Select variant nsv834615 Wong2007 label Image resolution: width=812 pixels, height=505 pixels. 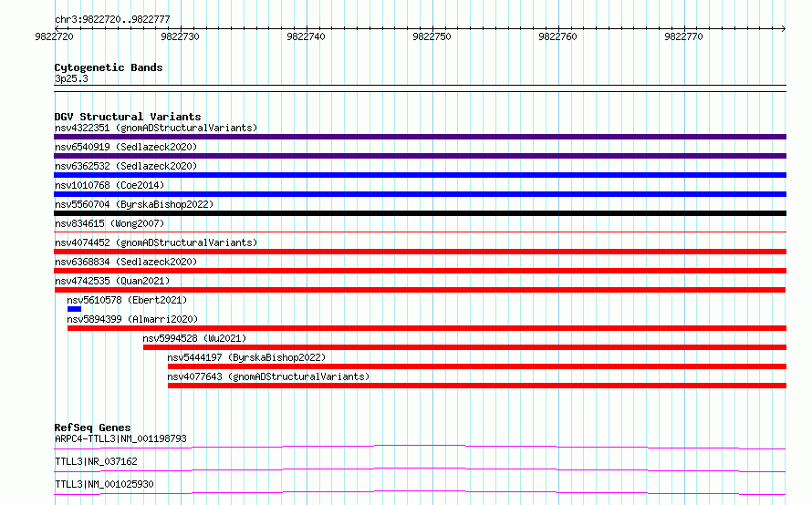point(109,223)
